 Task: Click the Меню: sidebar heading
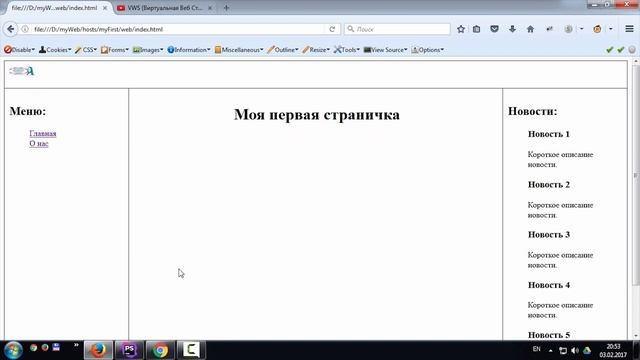pos(28,111)
